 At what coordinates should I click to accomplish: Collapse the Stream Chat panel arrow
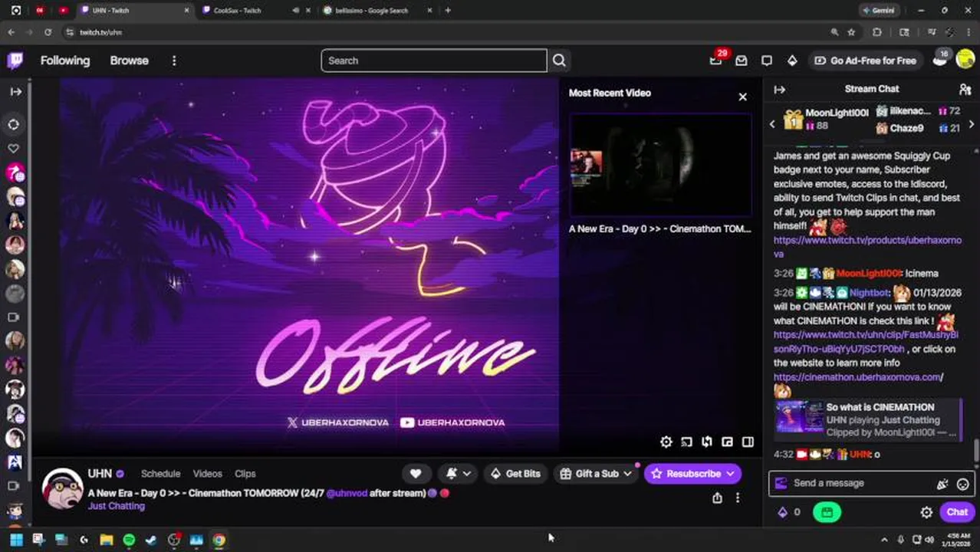point(779,89)
